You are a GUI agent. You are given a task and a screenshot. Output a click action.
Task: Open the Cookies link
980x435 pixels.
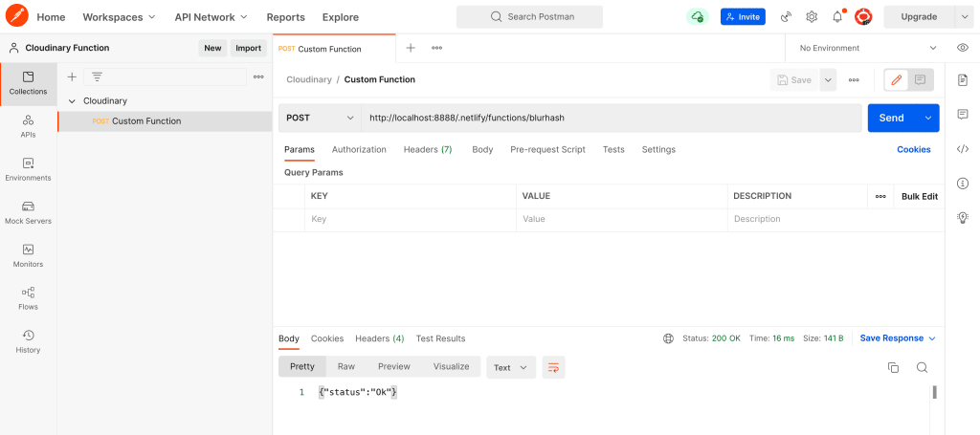pyautogui.click(x=914, y=149)
